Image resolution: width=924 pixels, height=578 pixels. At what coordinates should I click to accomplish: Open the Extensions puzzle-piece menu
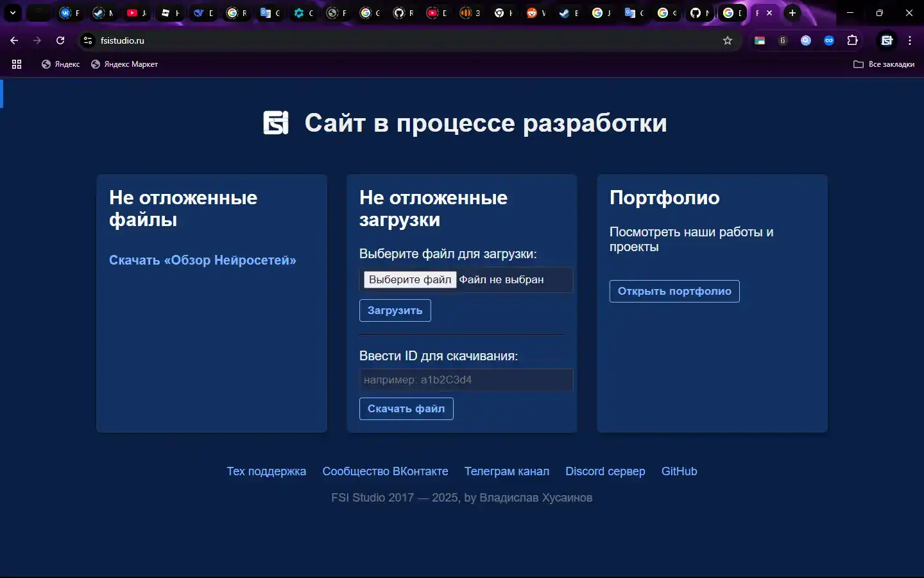coord(852,40)
